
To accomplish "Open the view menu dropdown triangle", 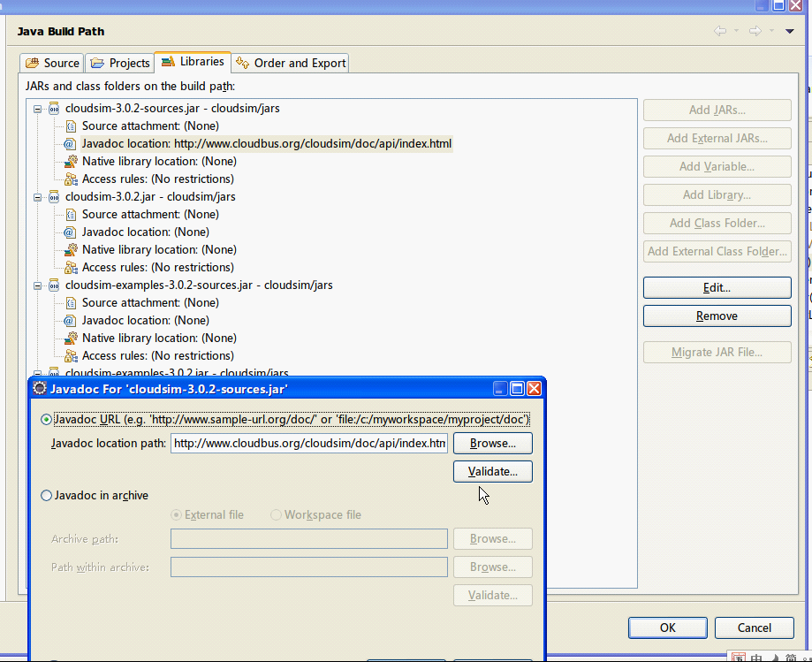I will (x=790, y=31).
